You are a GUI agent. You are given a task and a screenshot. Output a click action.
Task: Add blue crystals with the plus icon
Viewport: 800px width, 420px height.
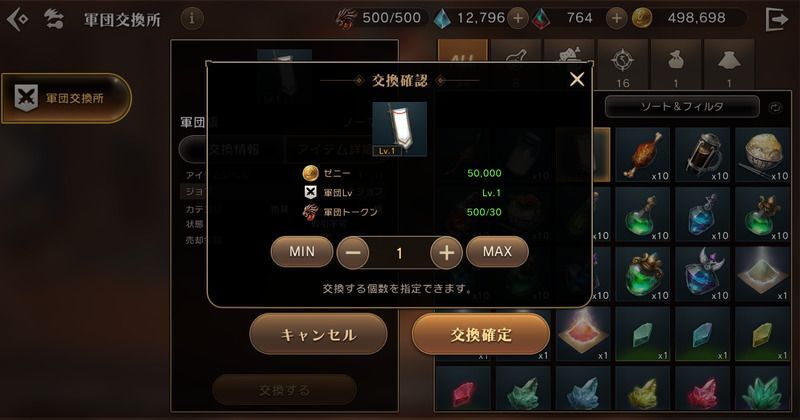(518, 18)
